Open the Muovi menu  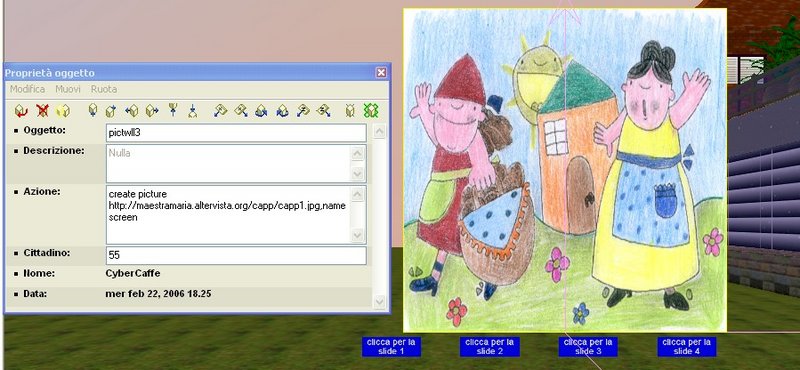pos(68,89)
